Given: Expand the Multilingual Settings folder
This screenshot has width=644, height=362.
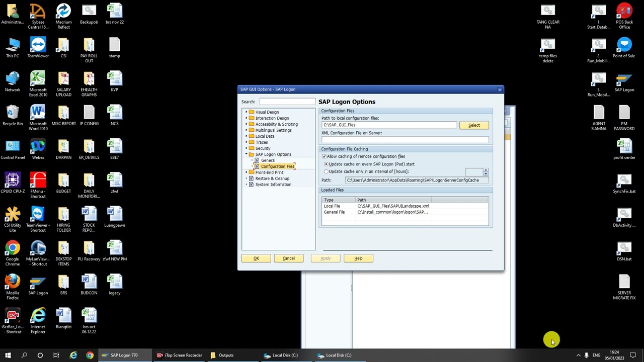Looking at the screenshot, I should point(247,130).
